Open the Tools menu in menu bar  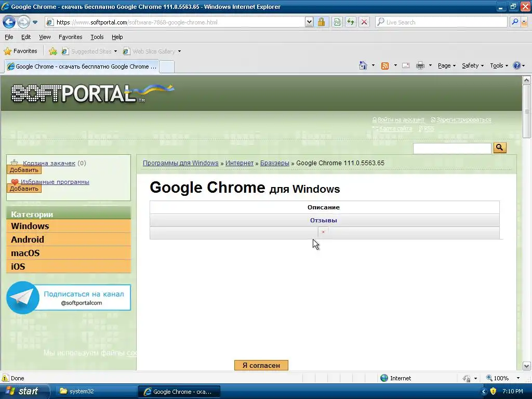[97, 37]
